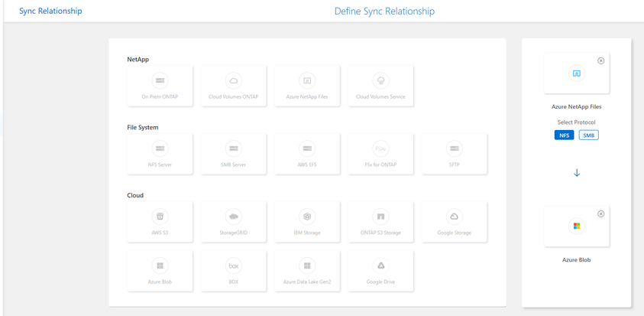Click the BOX label
Viewport: 644px width, 316px height.
tap(234, 282)
